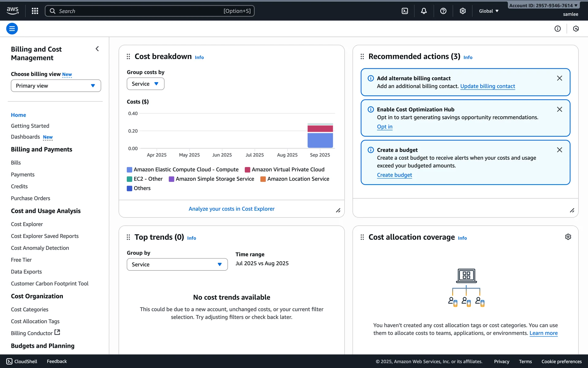Open the top bar settings gear
The image size is (588, 368).
(462, 11)
